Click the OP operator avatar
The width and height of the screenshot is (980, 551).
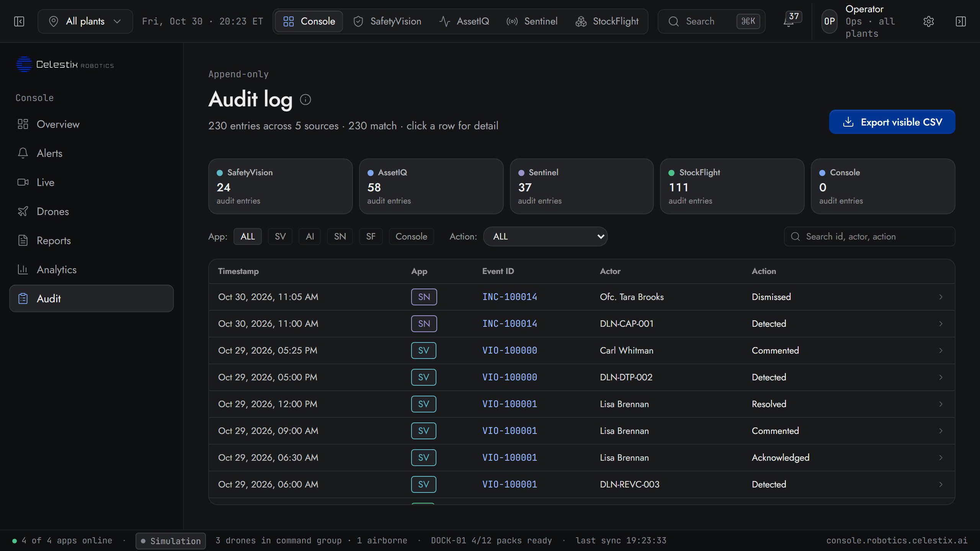coord(830,21)
